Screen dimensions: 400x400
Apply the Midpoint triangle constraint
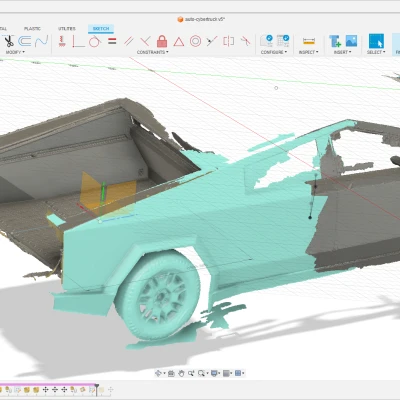(x=179, y=42)
